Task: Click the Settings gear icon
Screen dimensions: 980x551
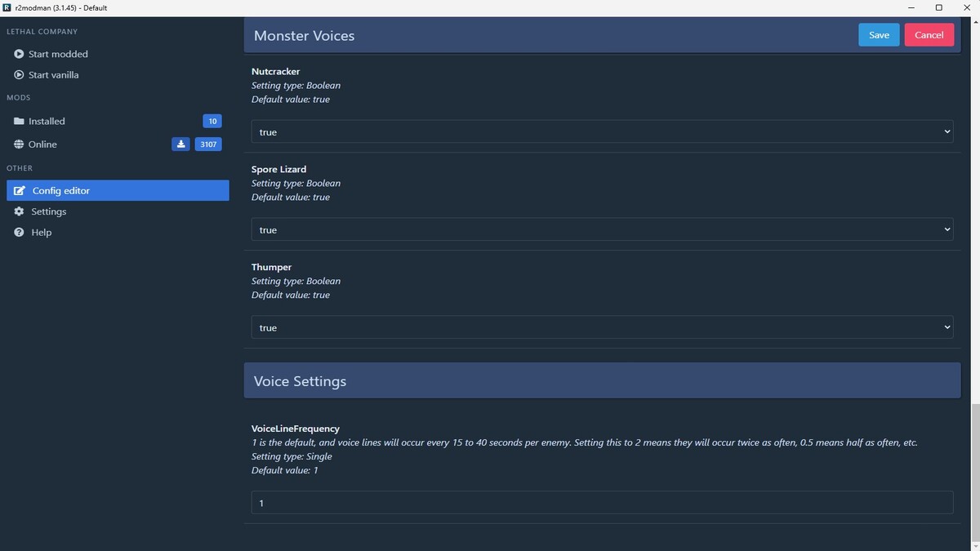Action: coord(19,211)
